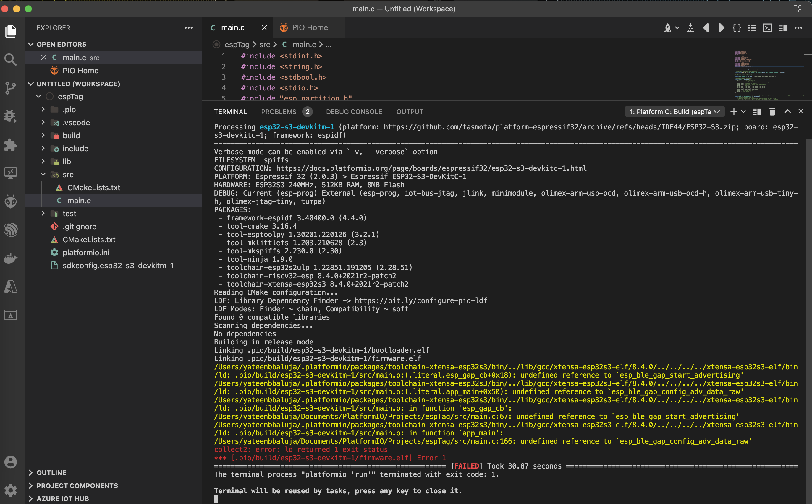The image size is (812, 504).
Task: Select the PIO Home editor tab
Action: (309, 28)
